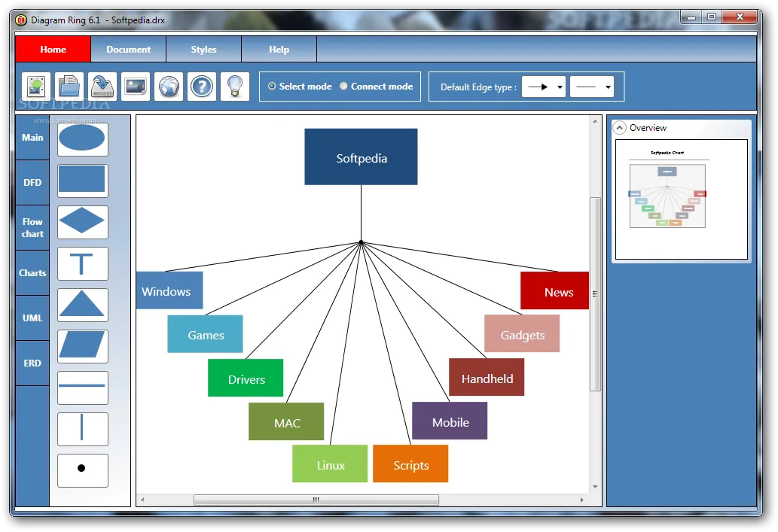This screenshot has width=778, height=532.
Task: Click the light bulb tips icon
Action: (x=235, y=87)
